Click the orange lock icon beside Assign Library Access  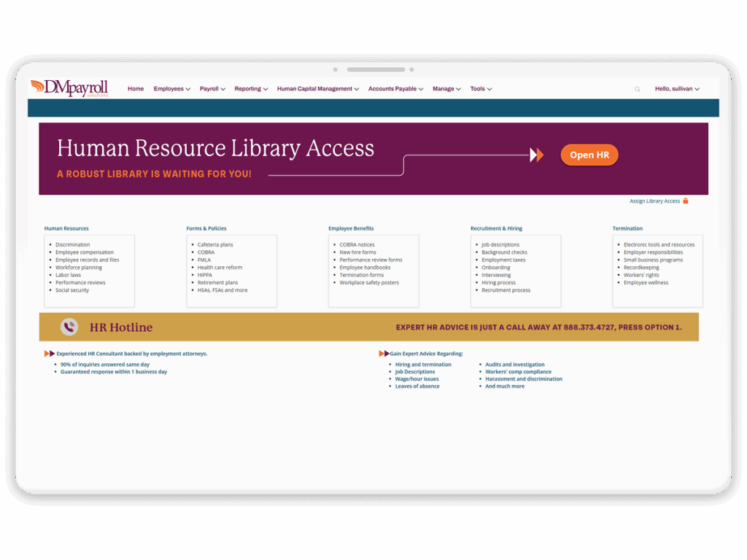tap(686, 201)
